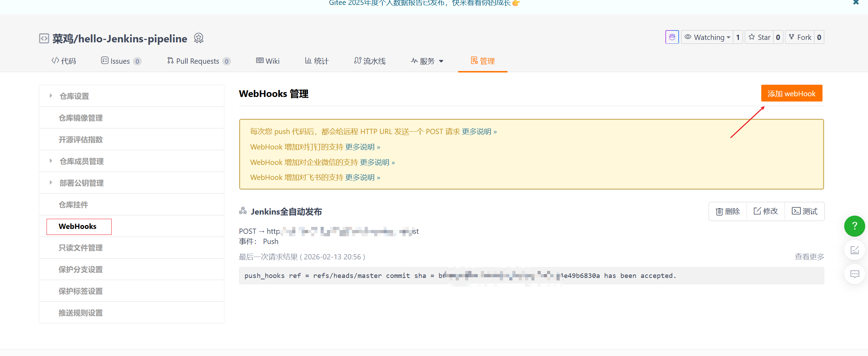The image size is (868, 356).
Task: Click the 事件: Push text
Action: (259, 242)
